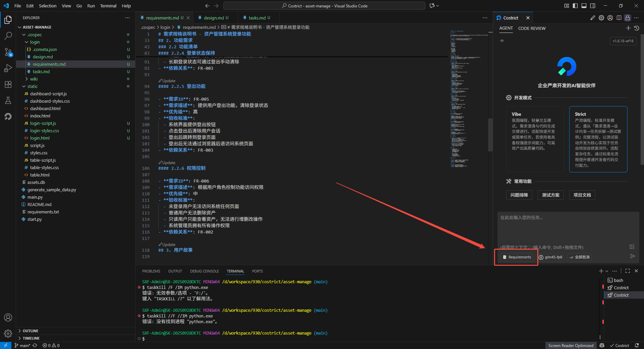Viewport: 644px width, 349px height.
Task: Open the Terminal menu in menu bar
Action: coord(108,6)
